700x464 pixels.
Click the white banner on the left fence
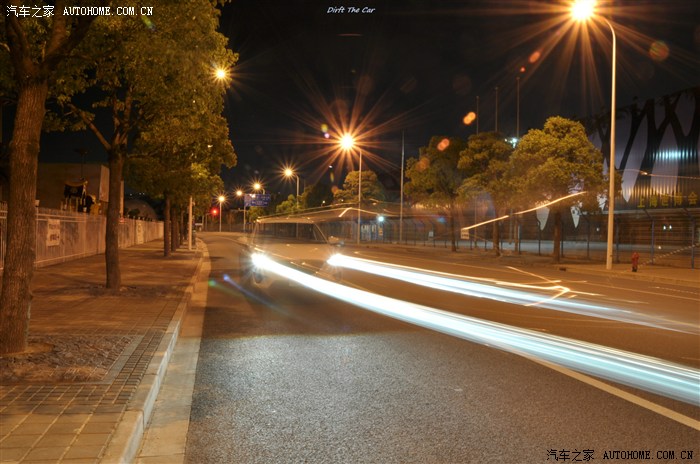[x=53, y=233]
